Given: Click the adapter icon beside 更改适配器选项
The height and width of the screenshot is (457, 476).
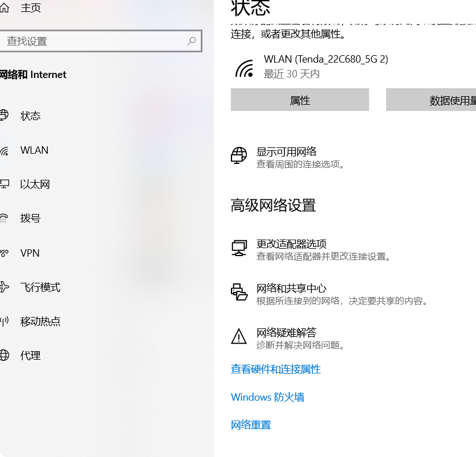Looking at the screenshot, I should click(239, 248).
